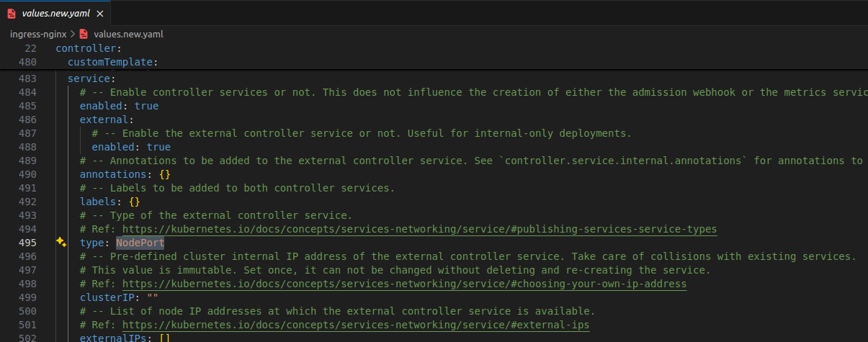Click the sparkle code action icon on line 495
This screenshot has height=342, width=868.
coord(61,243)
